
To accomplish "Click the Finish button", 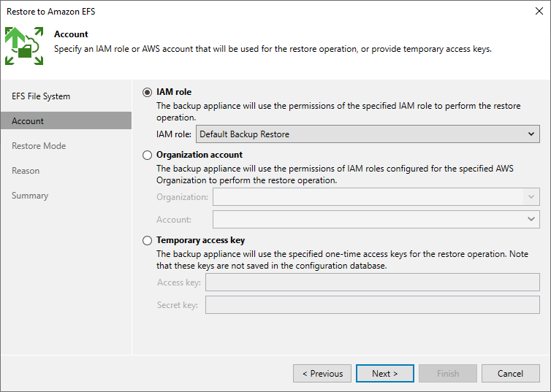I will coord(448,374).
